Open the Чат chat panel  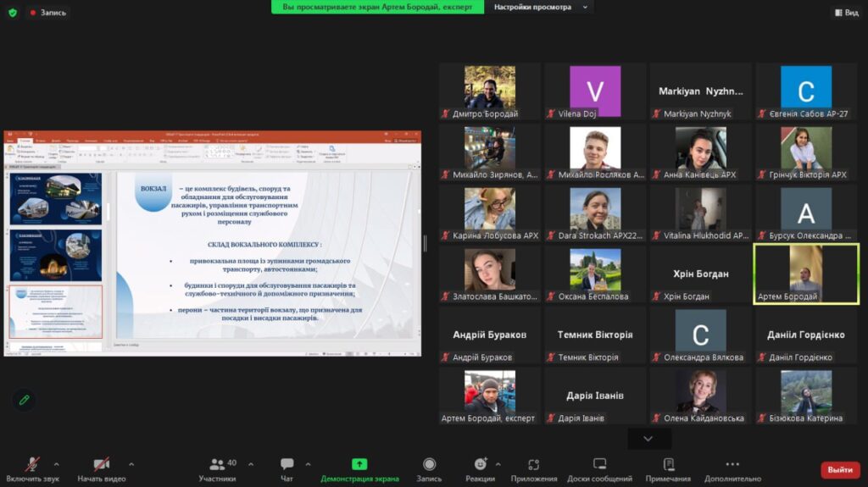tap(287, 468)
